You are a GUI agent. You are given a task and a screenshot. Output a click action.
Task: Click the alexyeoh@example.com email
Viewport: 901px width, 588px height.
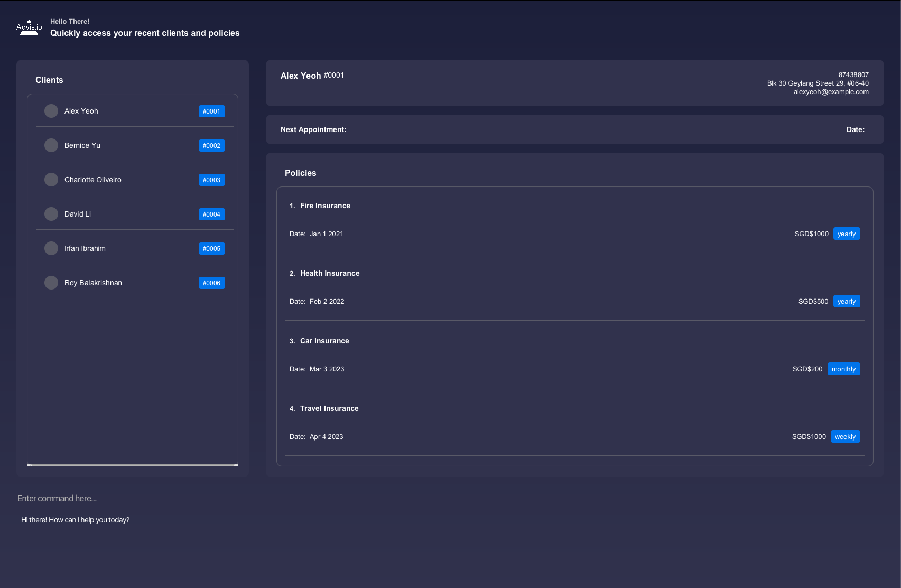coord(831,91)
